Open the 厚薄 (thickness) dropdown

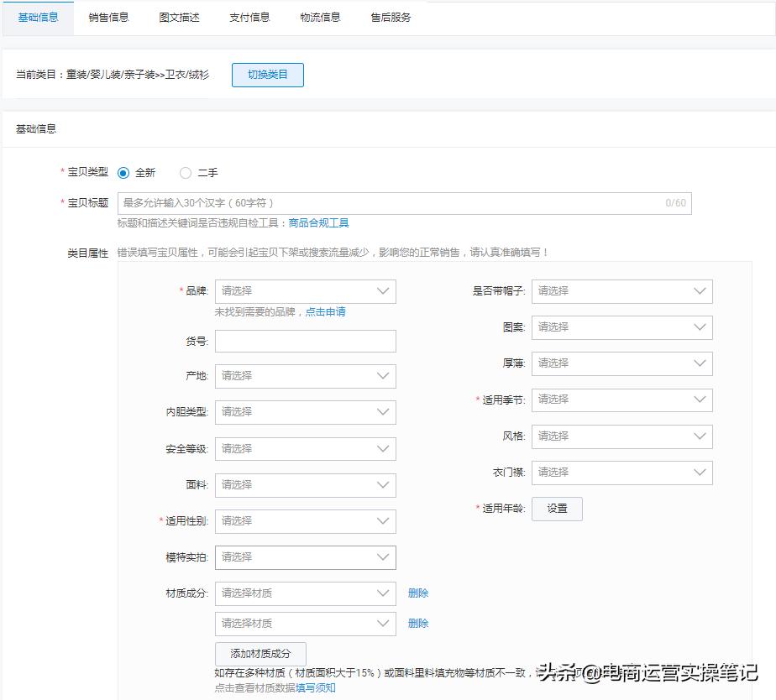621,363
